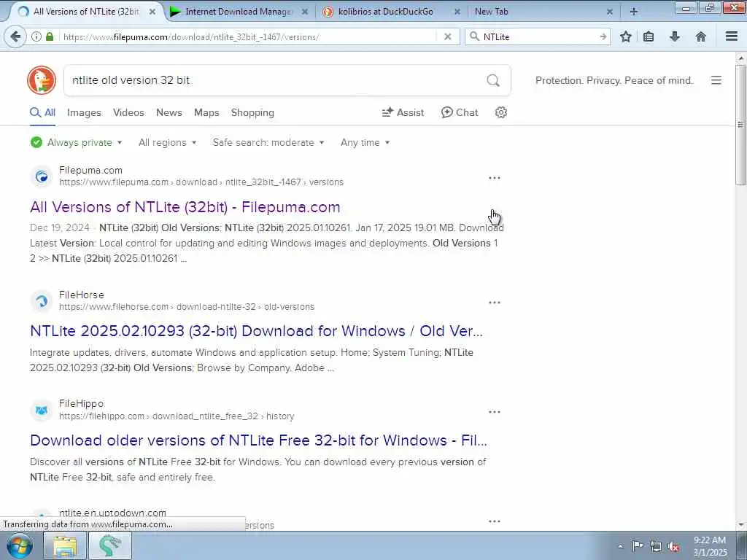Open the Windows Start button

click(x=19, y=545)
